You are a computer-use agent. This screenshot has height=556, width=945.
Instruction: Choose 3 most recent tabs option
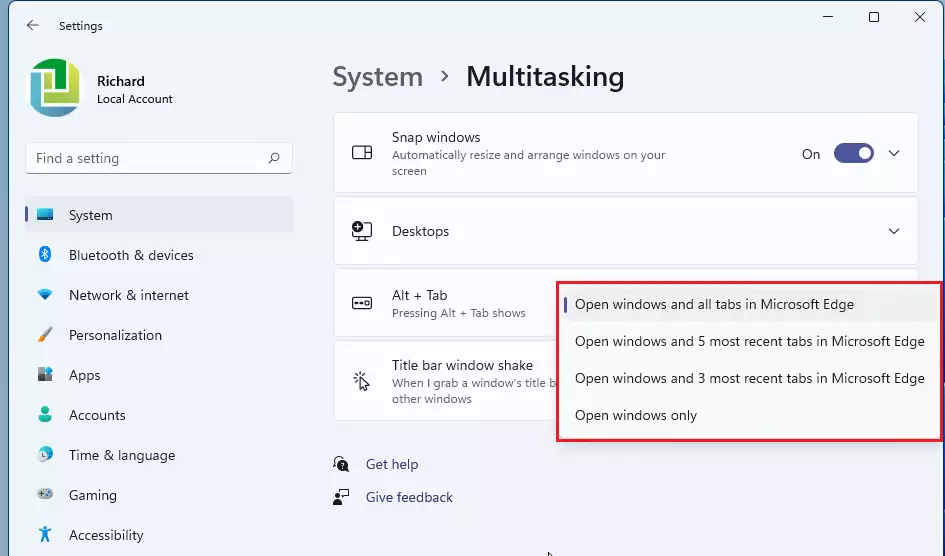[749, 378]
